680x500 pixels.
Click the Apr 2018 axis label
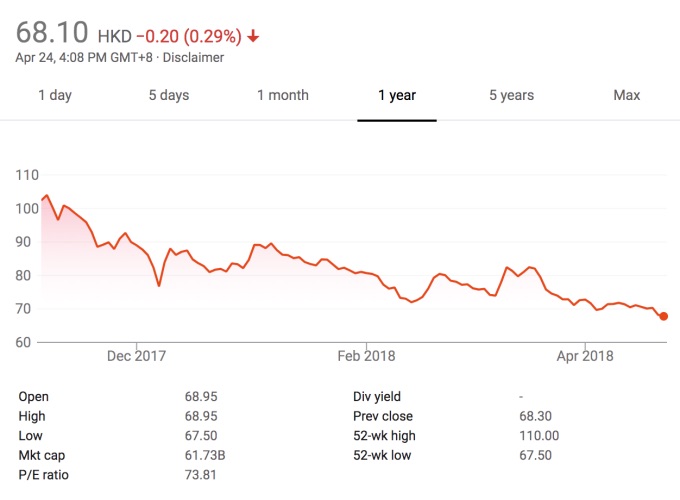point(584,356)
